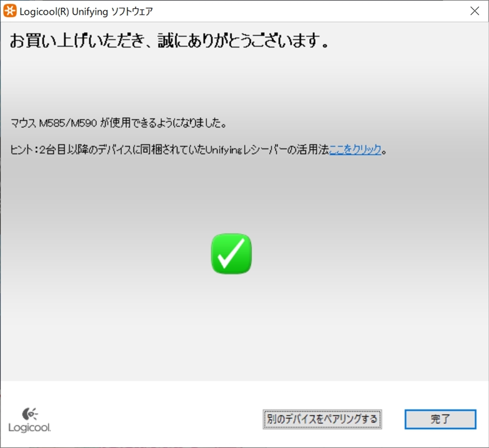Close the Logicool Unifying software window
The height and width of the screenshot is (448, 489).
(x=475, y=11)
